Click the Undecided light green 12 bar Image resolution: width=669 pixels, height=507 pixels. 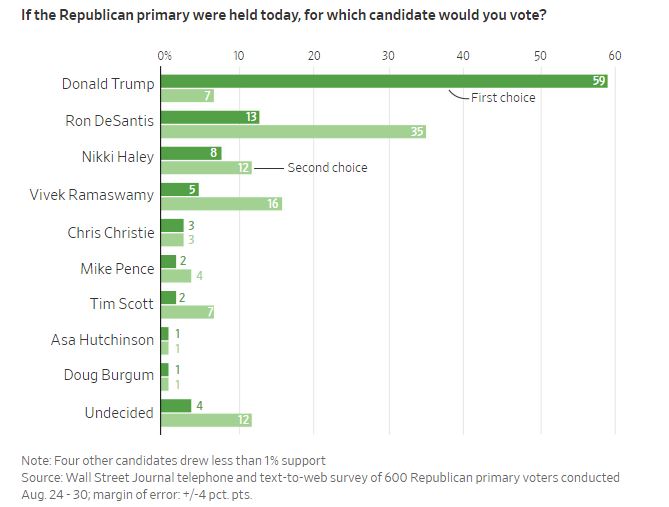206,420
